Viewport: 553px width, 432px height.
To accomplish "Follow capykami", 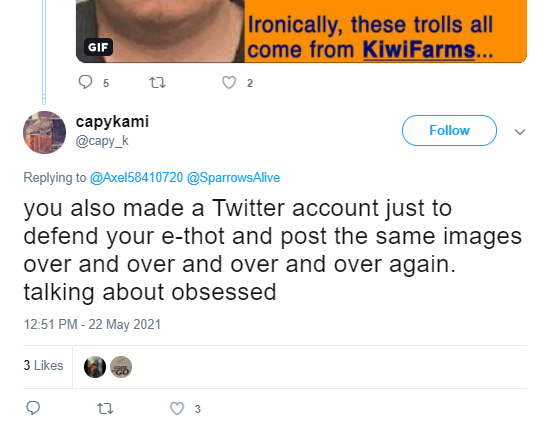I will click(x=449, y=130).
